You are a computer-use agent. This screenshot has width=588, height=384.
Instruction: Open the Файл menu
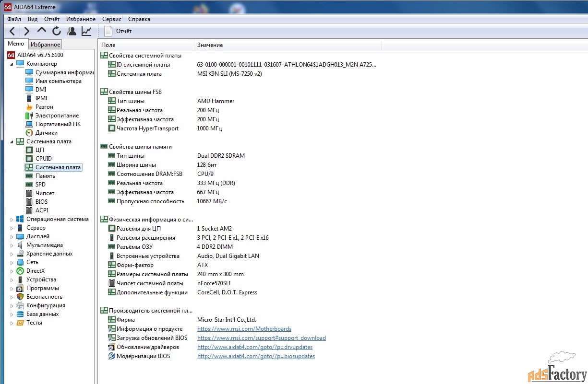[14, 19]
